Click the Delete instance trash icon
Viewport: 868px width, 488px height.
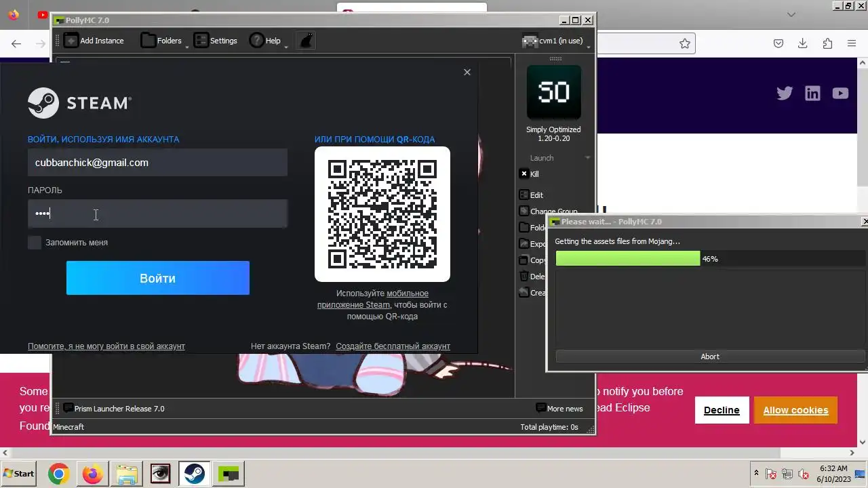coord(524,277)
